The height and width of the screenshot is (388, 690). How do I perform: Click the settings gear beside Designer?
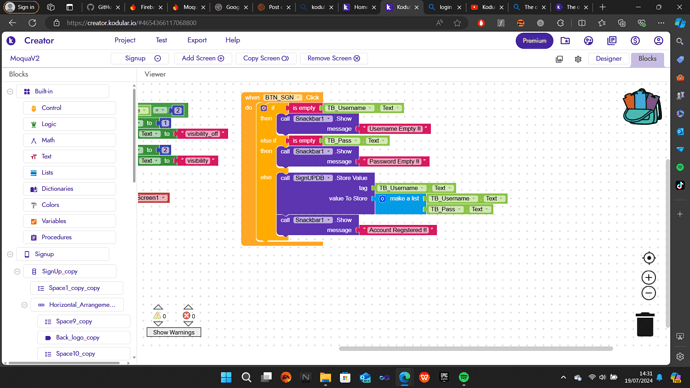pyautogui.click(x=578, y=59)
